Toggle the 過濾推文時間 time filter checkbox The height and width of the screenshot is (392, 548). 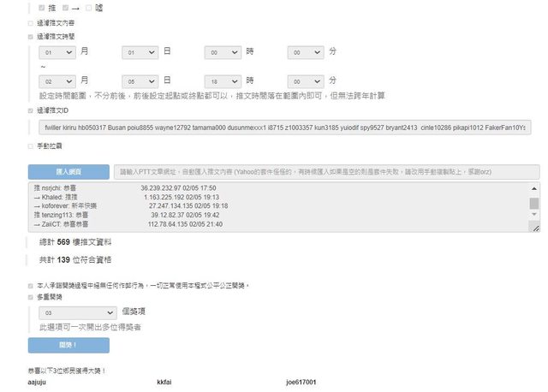32,37
